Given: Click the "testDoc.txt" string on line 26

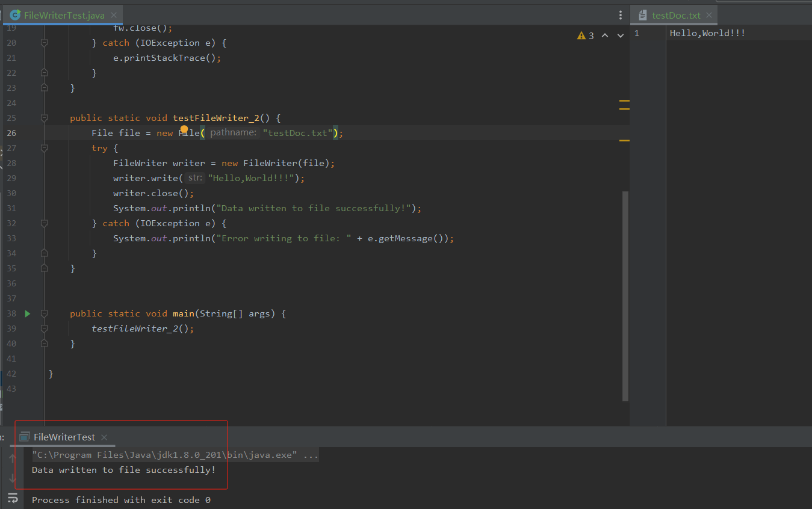Looking at the screenshot, I should click(x=298, y=133).
